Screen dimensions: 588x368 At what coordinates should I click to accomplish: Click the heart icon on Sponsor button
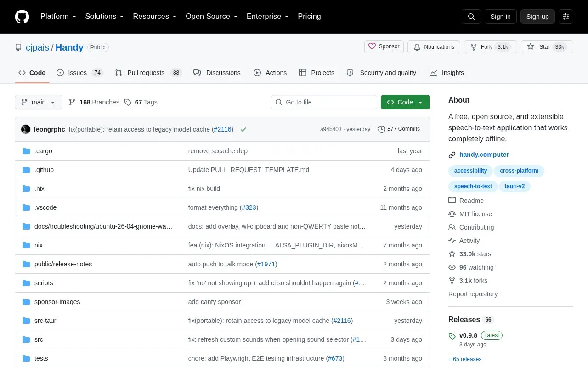coord(373,46)
